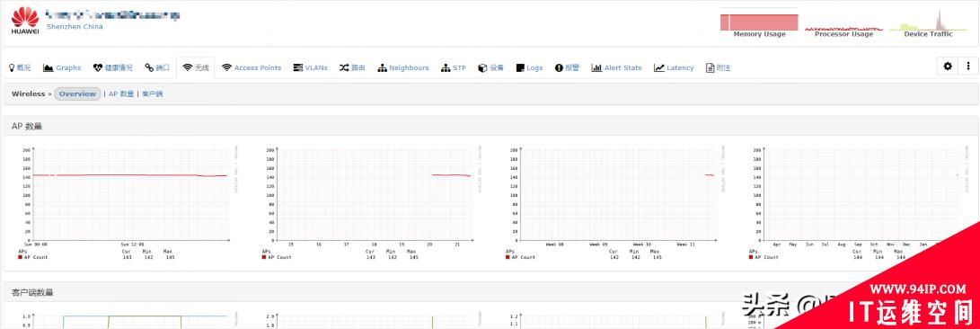Click the Latency line-chart icon
The width and height of the screenshot is (980, 329).
pos(659,67)
